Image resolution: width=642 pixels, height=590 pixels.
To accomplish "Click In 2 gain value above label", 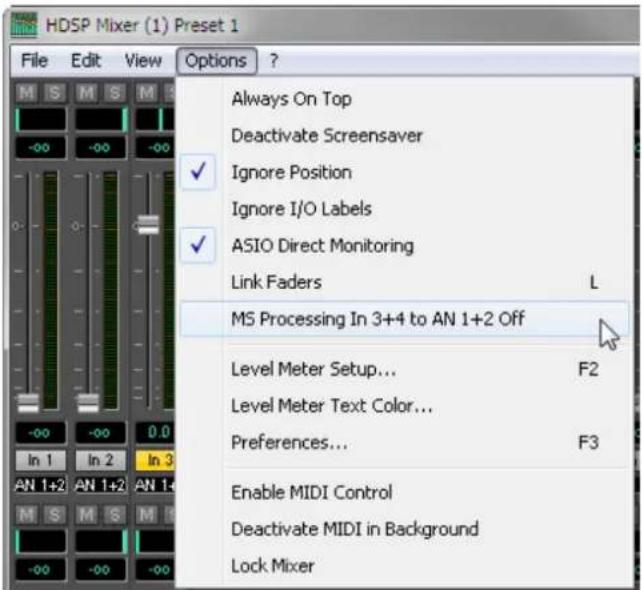I will click(100, 433).
